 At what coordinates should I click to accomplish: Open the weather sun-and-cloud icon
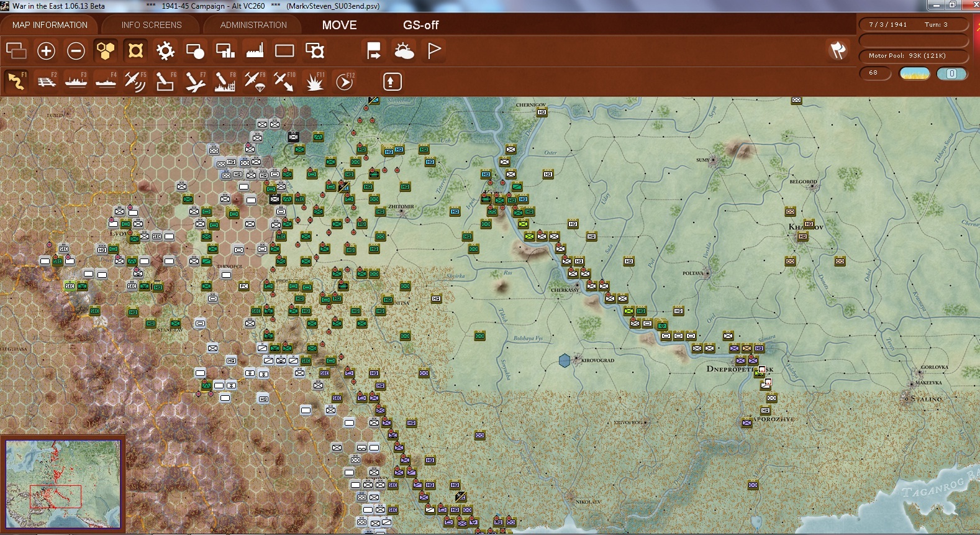pos(404,50)
